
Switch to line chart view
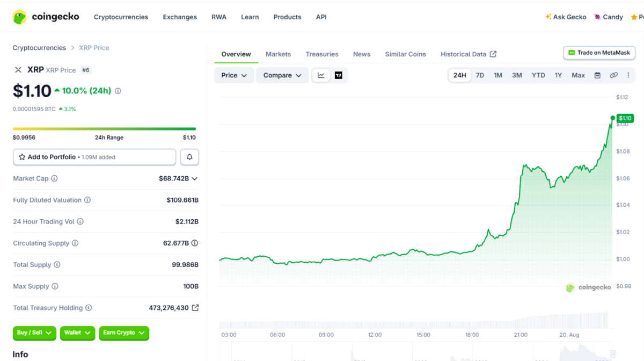[321, 75]
